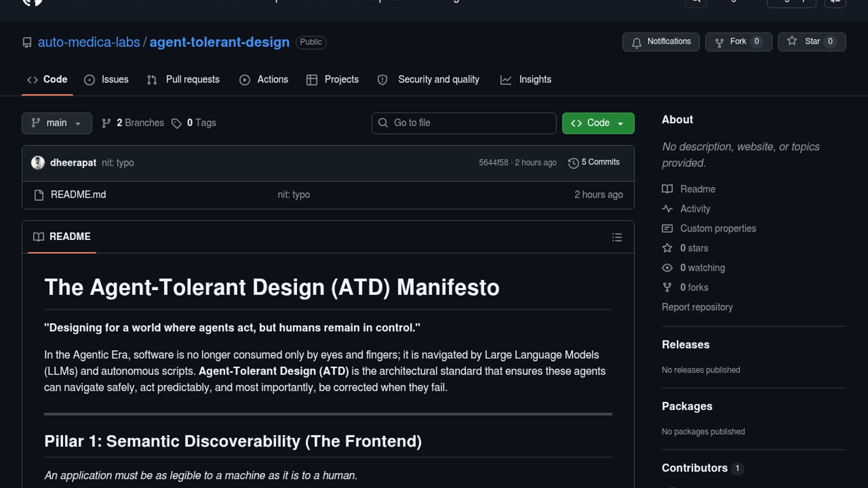Viewport: 868px width, 488px height.
Task: Click the Report repository link
Action: coord(697,307)
